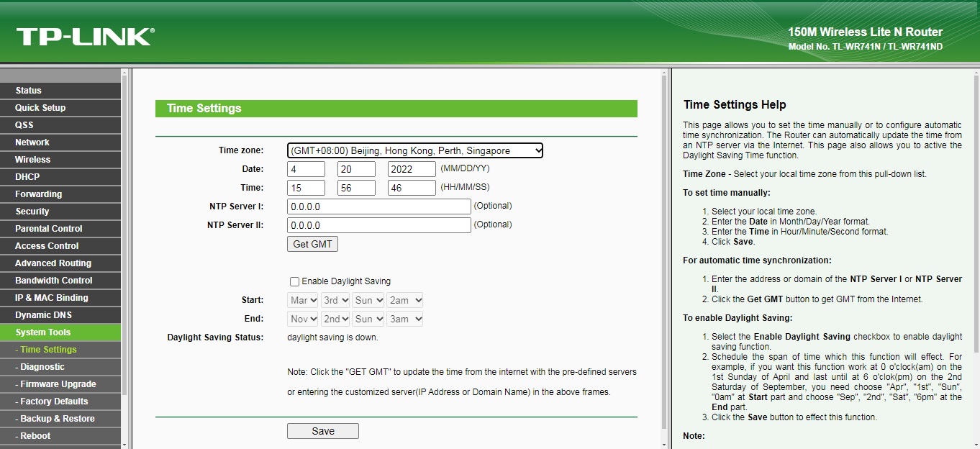Click the hour time input field
The width and height of the screenshot is (980, 449).
pyautogui.click(x=306, y=188)
